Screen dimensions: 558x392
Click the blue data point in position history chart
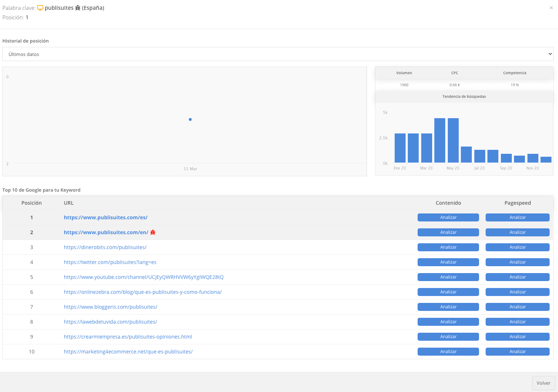click(x=190, y=119)
